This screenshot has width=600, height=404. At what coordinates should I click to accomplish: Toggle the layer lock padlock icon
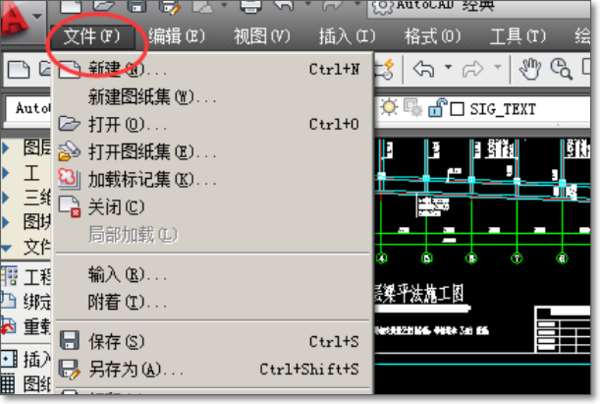click(x=437, y=108)
